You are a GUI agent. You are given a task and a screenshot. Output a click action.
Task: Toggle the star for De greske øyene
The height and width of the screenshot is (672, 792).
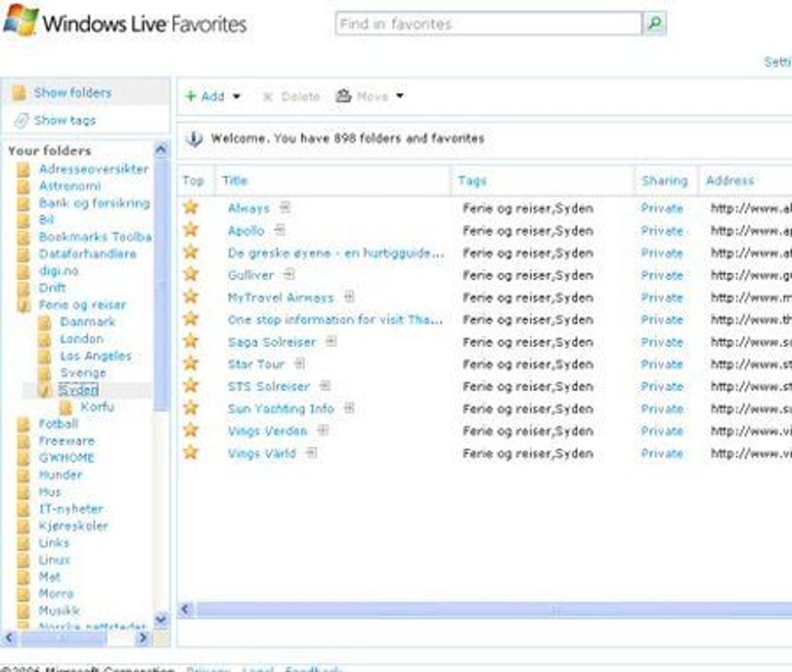pyautogui.click(x=191, y=252)
